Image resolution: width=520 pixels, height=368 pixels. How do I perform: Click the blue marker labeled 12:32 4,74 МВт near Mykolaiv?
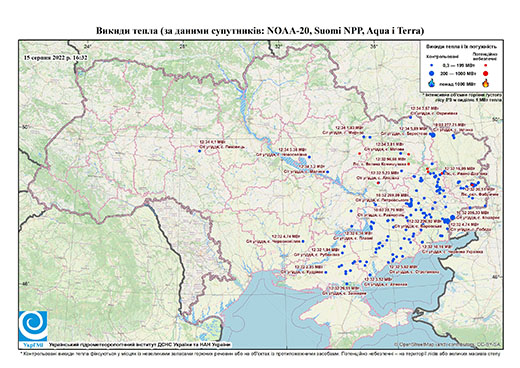303,241
